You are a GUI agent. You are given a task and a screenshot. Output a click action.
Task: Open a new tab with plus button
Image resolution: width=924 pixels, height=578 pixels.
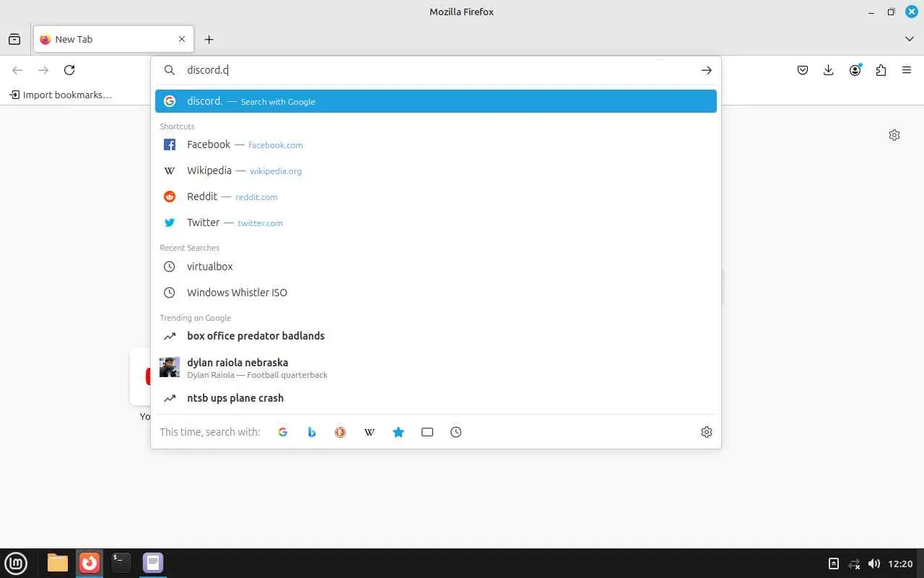[209, 40]
